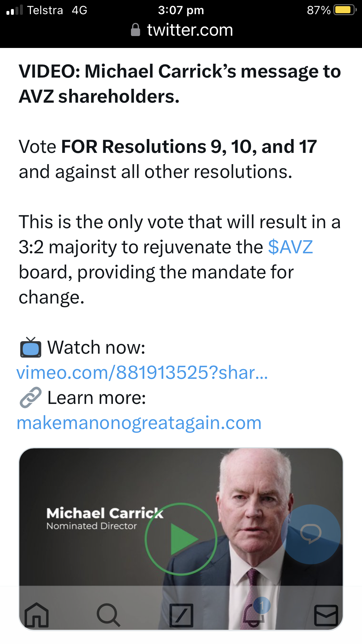Open the vimeo.com video link

click(142, 373)
